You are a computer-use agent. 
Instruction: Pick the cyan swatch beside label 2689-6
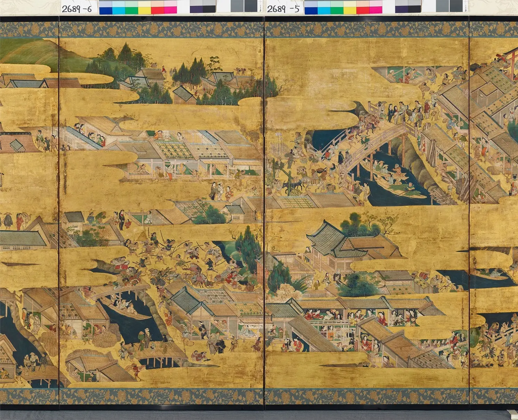(x=119, y=7)
